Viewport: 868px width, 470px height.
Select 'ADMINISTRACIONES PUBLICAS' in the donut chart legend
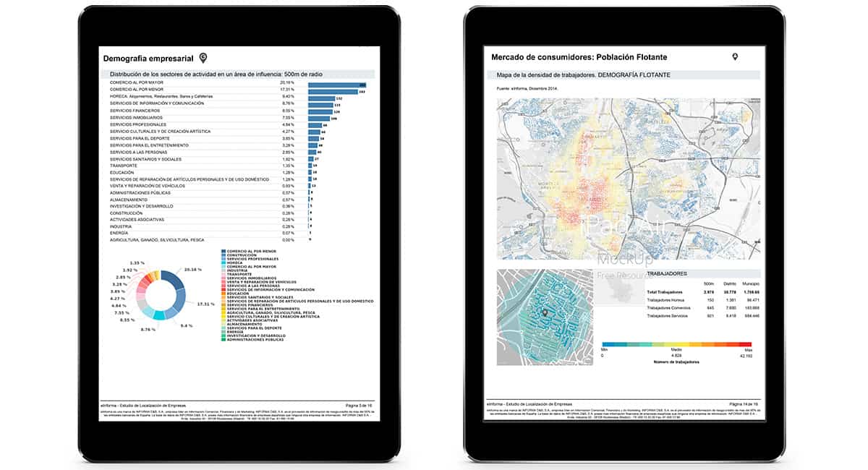pos(256,340)
